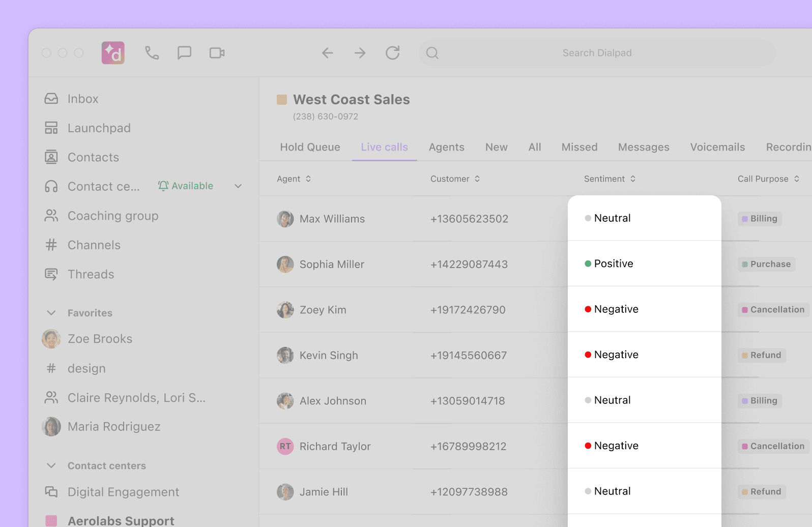Open the Zoe Brooks favorite conversation
This screenshot has width=812, height=527.
point(100,339)
